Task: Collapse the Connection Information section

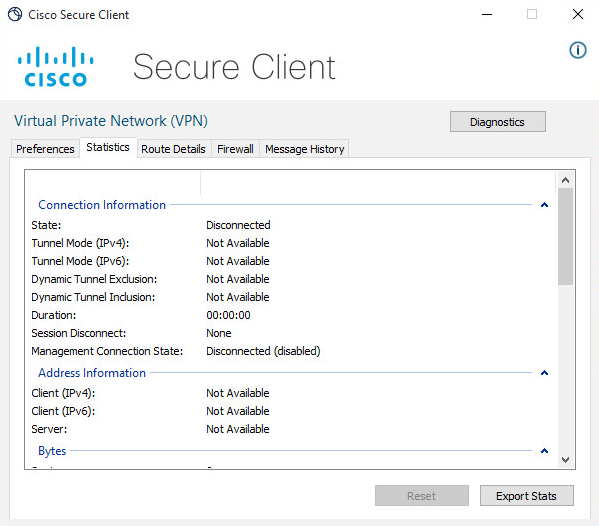Action: point(544,205)
